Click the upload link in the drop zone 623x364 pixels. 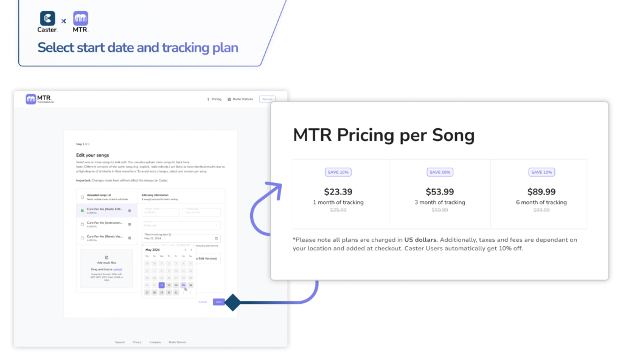pos(117,270)
